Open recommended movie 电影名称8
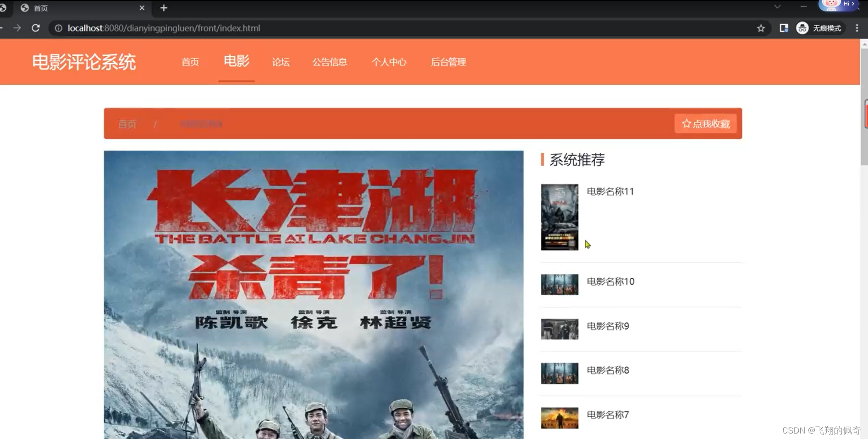868x439 pixels. click(x=608, y=370)
